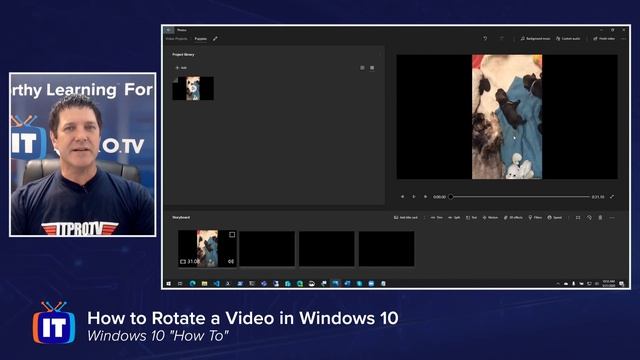Click the Split tool
The image size is (640, 360).
pos(454,218)
